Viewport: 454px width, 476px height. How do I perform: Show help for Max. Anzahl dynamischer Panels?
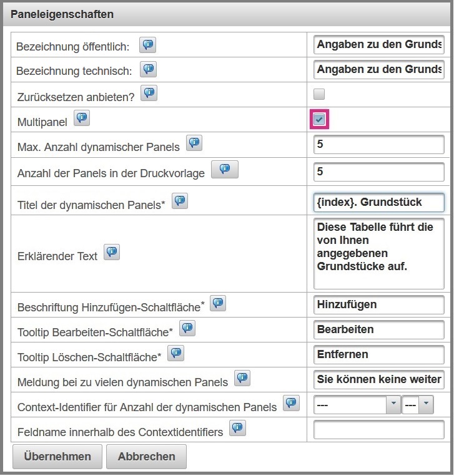coord(194,144)
